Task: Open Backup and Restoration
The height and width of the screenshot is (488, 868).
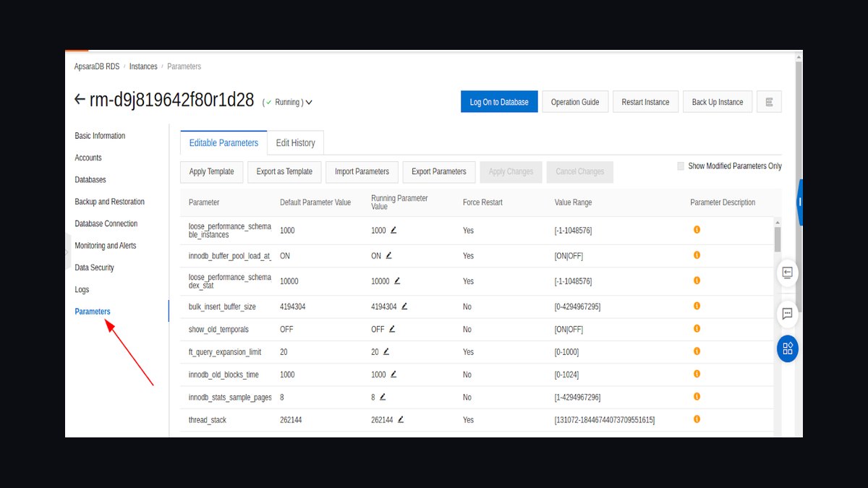Action: click(110, 202)
